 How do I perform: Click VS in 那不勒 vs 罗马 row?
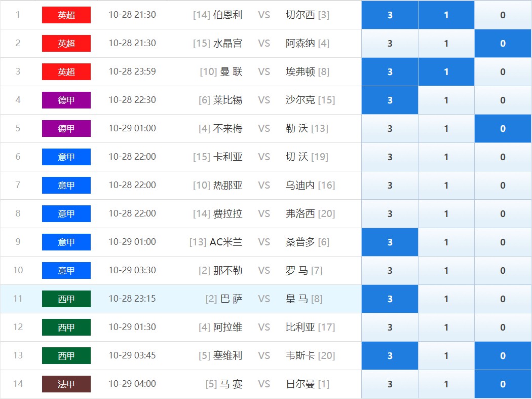264,270
